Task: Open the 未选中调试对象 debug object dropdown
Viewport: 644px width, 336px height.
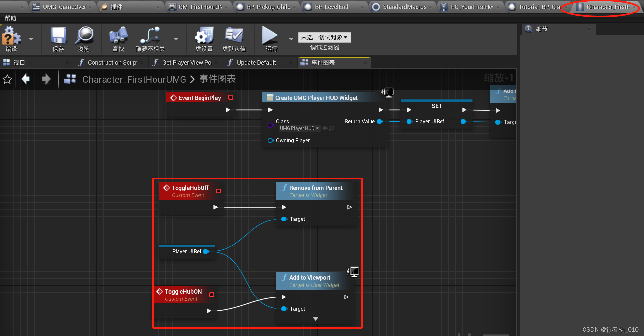Action: click(x=324, y=37)
